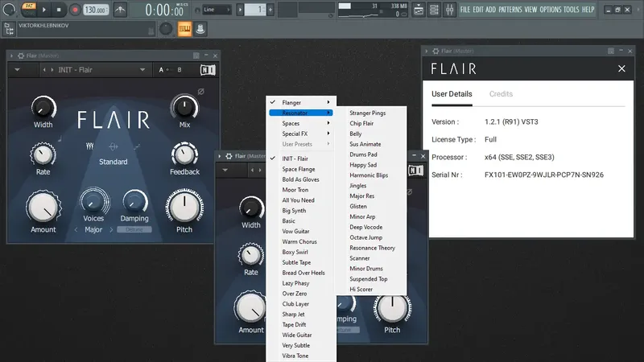644x362 pixels.
Task: Click the pattern number field showing 1
Action: [254, 10]
